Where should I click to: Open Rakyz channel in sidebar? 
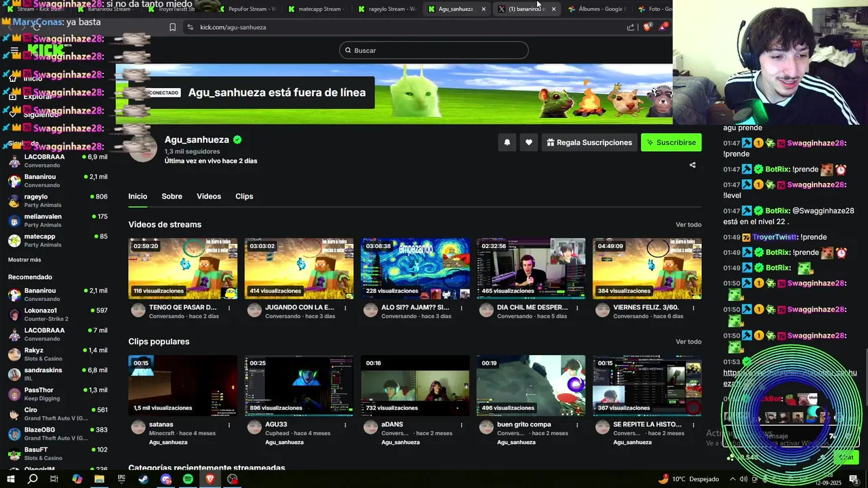coord(58,354)
